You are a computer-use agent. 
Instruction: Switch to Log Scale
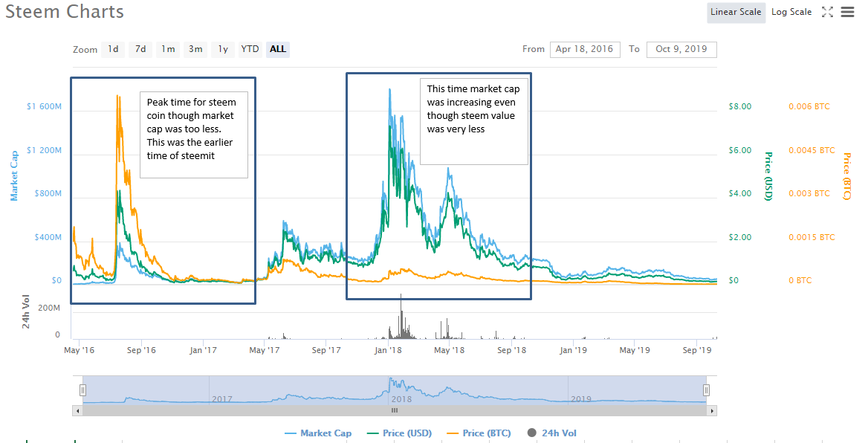click(x=791, y=12)
